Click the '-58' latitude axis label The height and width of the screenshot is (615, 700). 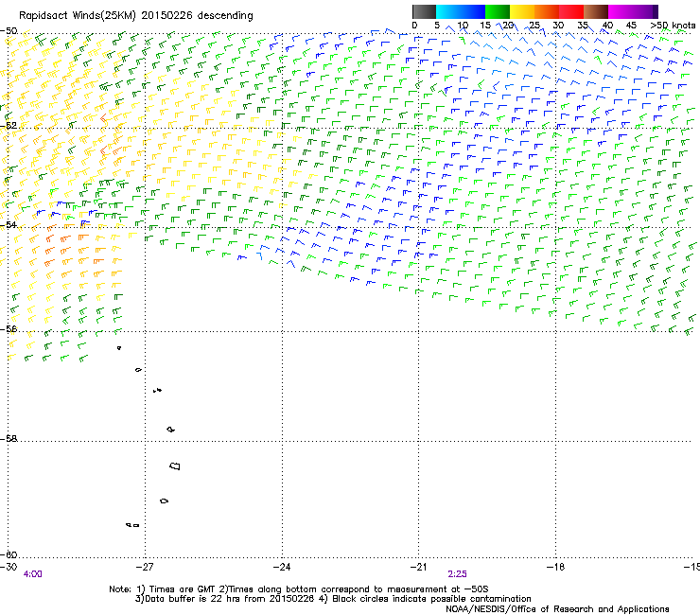(x=9, y=439)
